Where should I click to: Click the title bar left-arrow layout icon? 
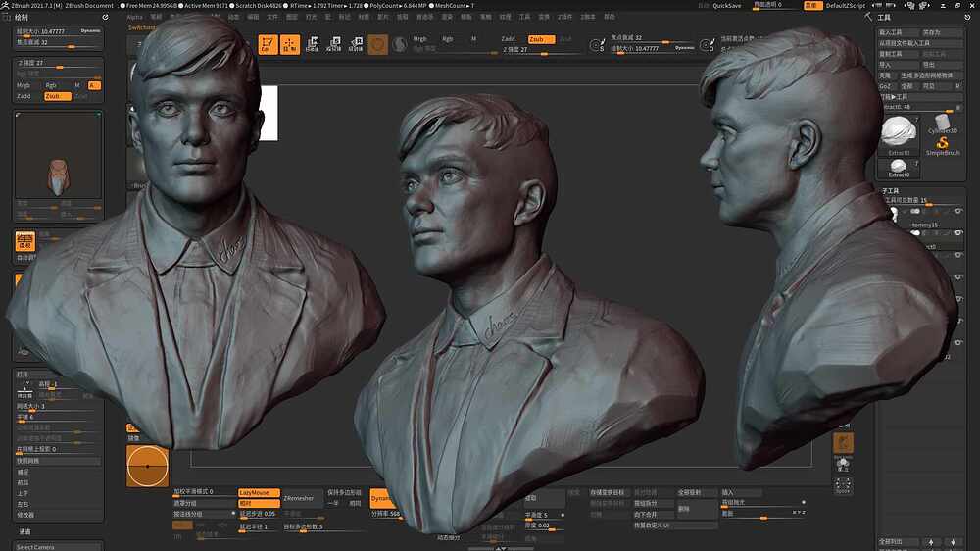879,5
